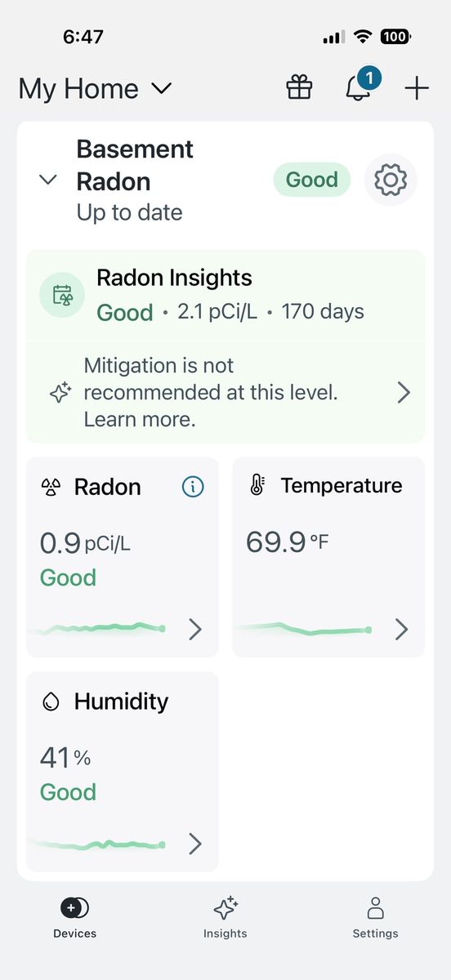Tap the droplet icon on Humidity
Viewport: 451px width, 980px height.
click(51, 702)
